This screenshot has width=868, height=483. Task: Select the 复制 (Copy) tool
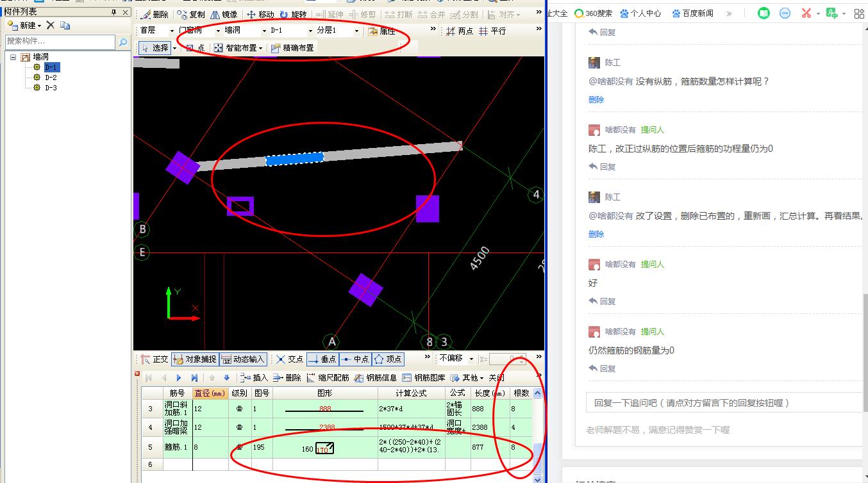pos(191,14)
